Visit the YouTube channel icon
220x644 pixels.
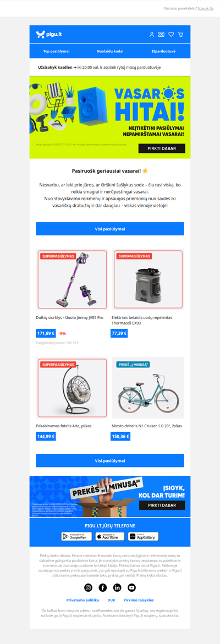pos(132,587)
